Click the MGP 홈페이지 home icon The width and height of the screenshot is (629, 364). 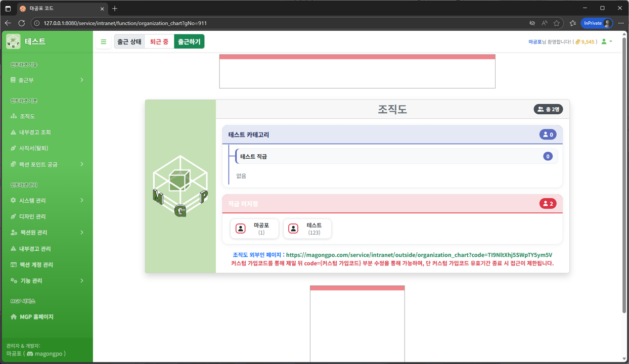(x=14, y=317)
